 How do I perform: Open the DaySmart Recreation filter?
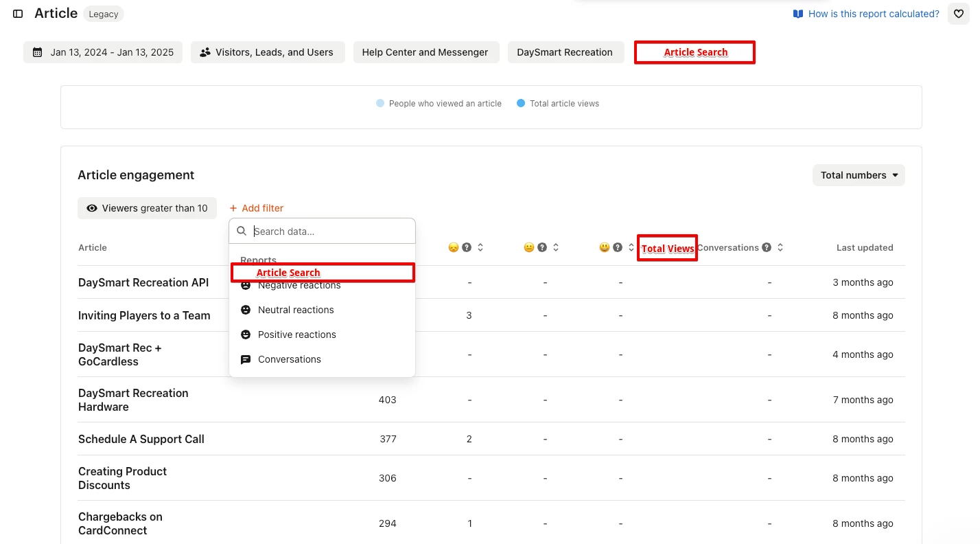(x=565, y=52)
